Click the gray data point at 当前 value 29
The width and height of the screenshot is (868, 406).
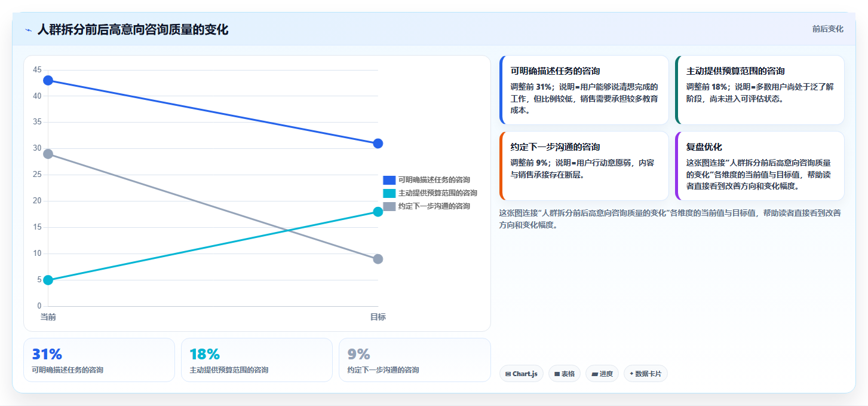pos(48,154)
